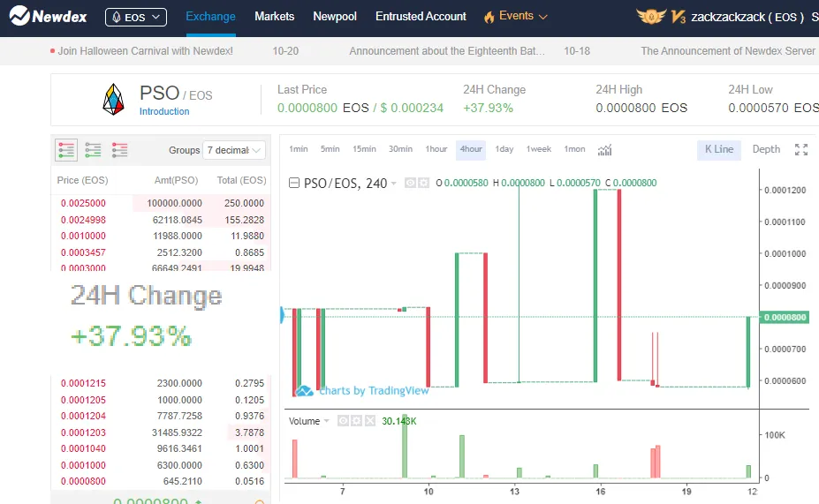819x504 pixels.
Task: Open the Newpool page
Action: 335,17
